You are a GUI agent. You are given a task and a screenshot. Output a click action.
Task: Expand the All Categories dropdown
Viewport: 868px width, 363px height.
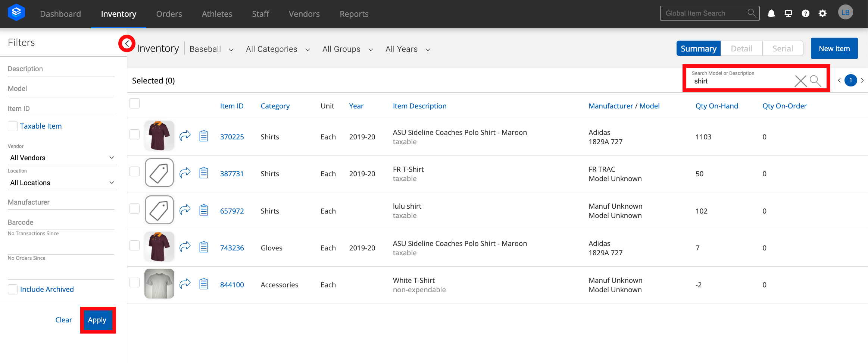(278, 49)
